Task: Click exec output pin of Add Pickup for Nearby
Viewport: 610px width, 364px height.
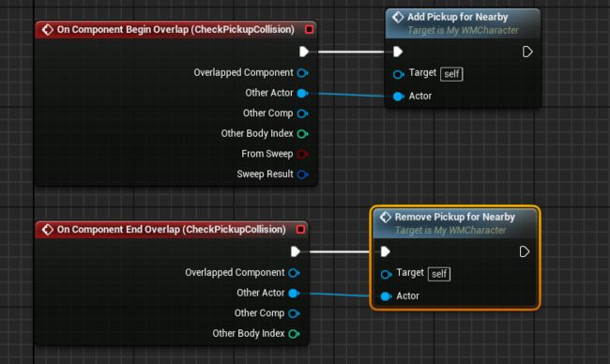Action: click(527, 52)
